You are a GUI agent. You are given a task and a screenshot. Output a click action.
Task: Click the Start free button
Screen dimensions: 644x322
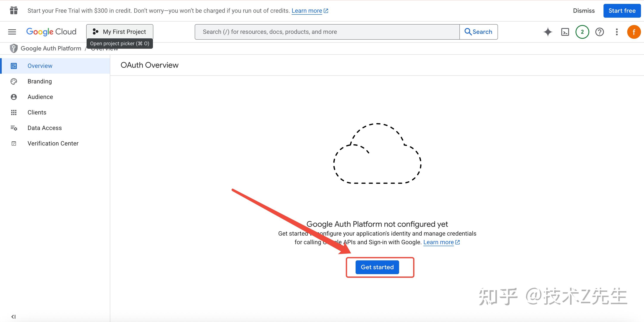(x=622, y=11)
